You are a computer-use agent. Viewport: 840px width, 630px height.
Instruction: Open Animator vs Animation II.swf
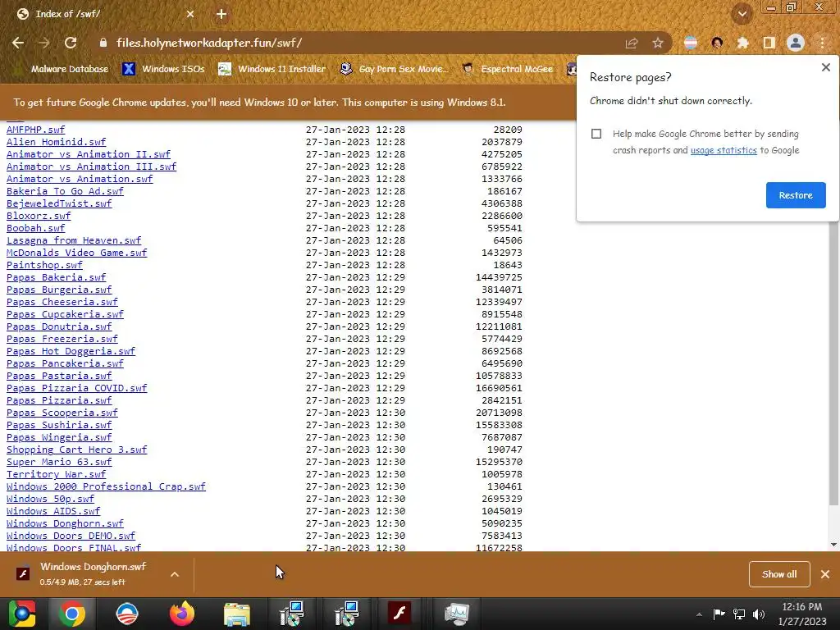pyautogui.click(x=89, y=154)
